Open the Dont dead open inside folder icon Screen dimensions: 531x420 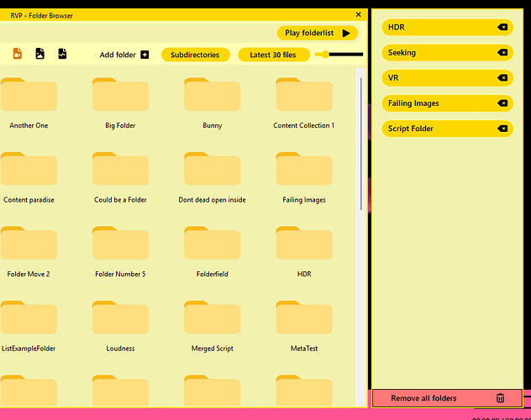(x=213, y=169)
